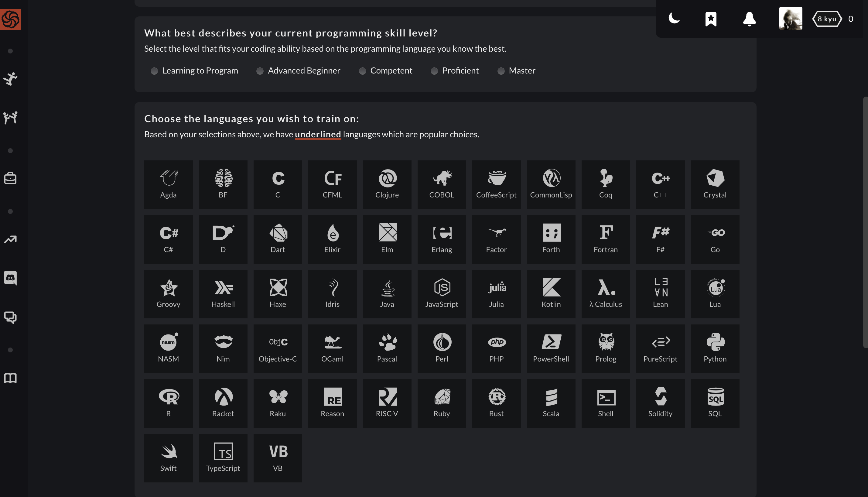Viewport: 868px width, 497px height.
Task: Open the user profile menu
Action: pos(791,19)
